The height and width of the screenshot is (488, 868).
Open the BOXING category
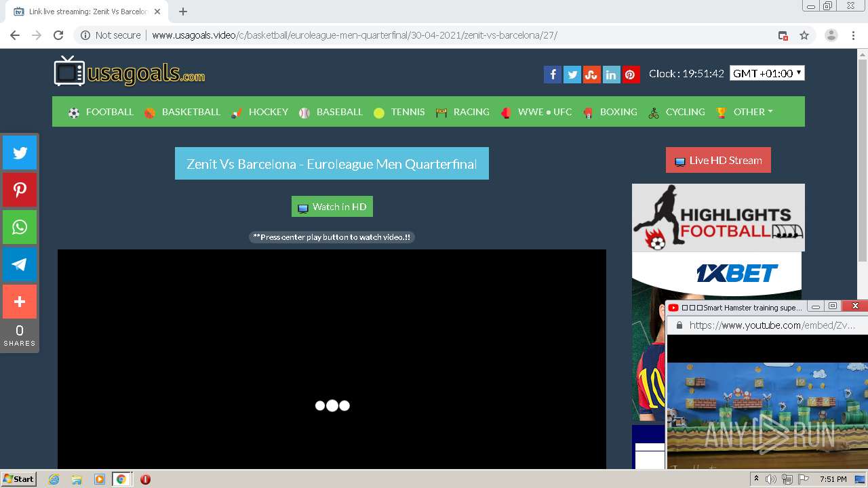[610, 112]
